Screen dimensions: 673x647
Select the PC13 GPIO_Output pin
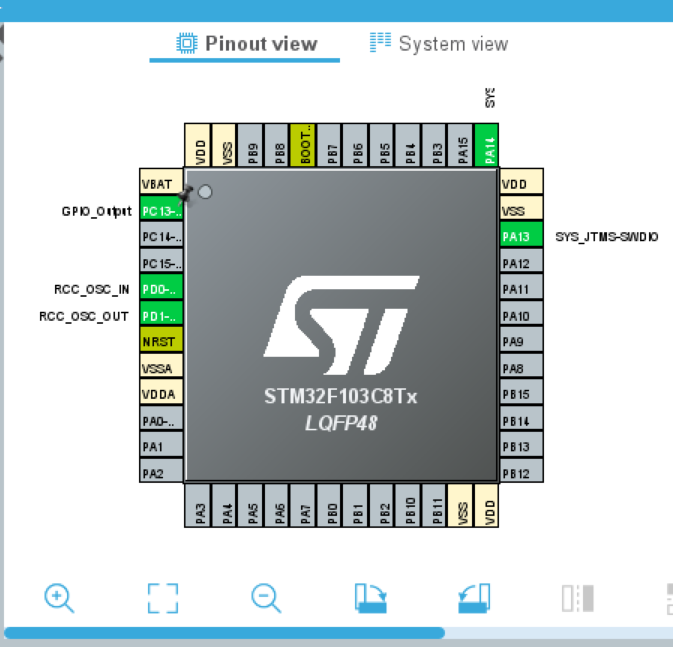pos(161,210)
